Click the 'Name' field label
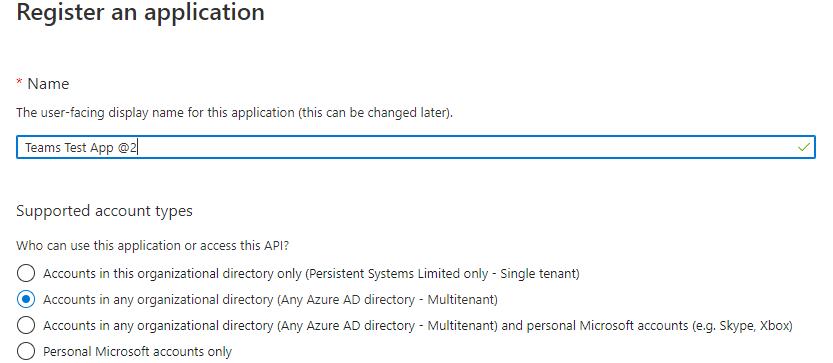This screenshot has width=833, height=363. [48, 84]
